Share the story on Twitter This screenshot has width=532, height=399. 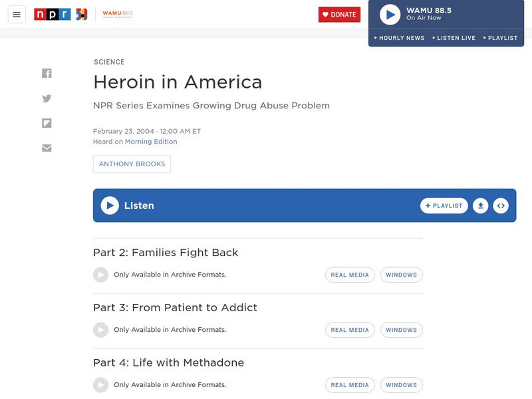point(47,98)
